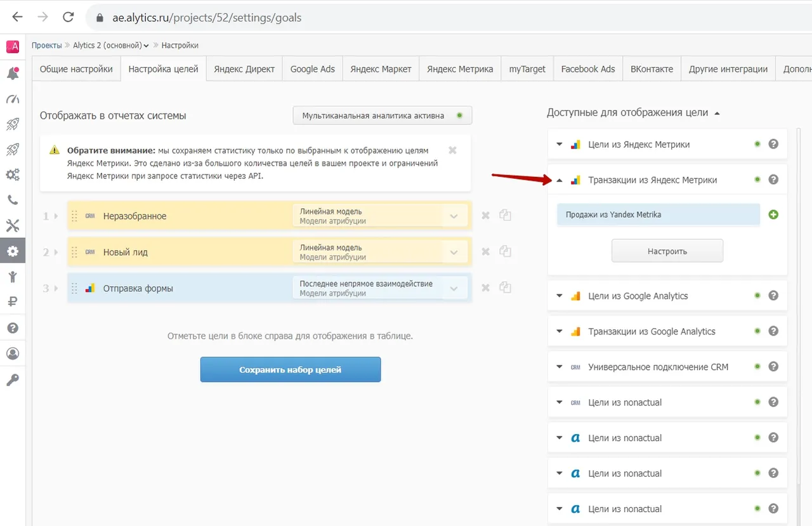Open call tracking phone icon
812x526 pixels.
pos(13,200)
